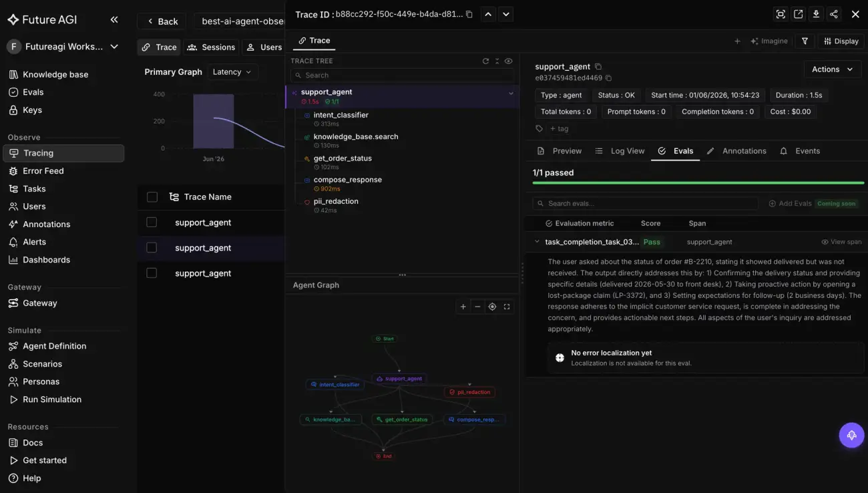Viewport: 868px width, 493px height.
Task: Toggle the eye icon in the Trace Tree header
Action: 508,61
